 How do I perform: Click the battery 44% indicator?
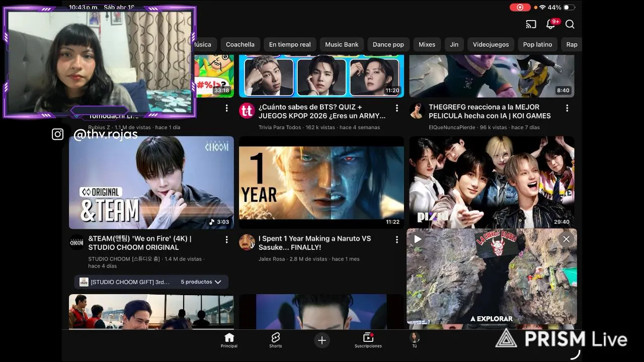[561, 8]
